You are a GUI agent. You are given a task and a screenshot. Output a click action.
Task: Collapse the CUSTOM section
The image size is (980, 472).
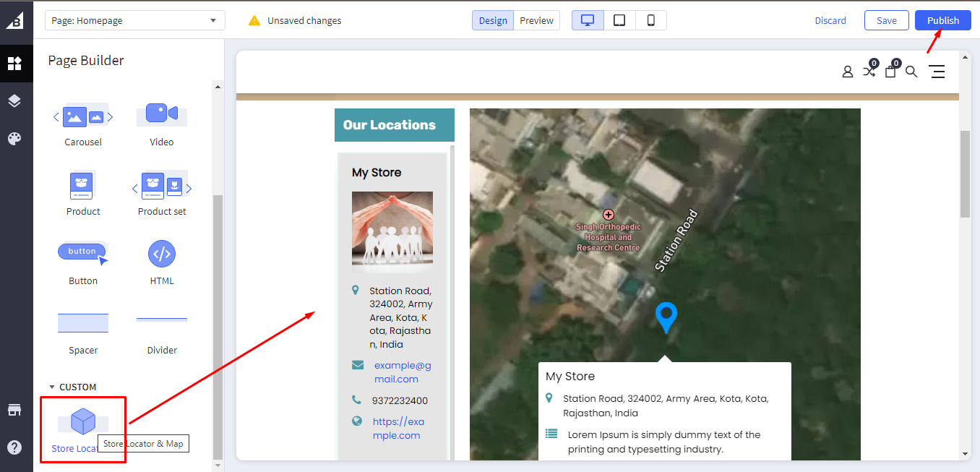coord(72,387)
